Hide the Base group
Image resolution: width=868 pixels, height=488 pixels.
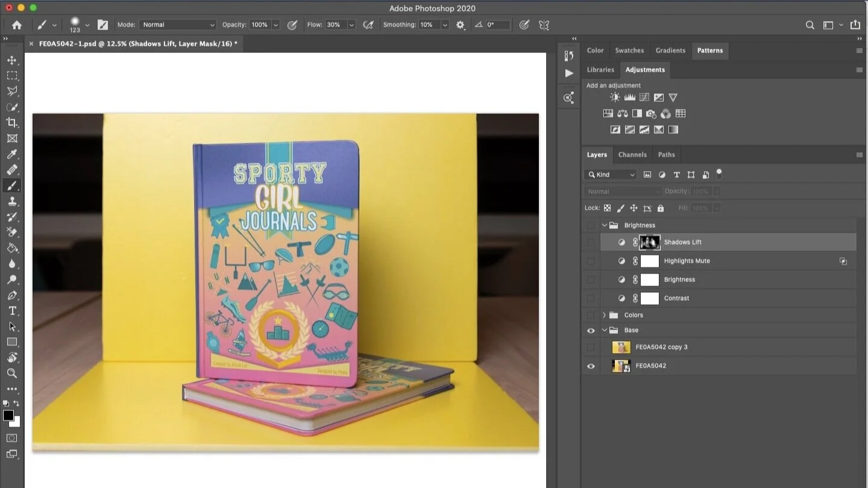click(x=591, y=330)
